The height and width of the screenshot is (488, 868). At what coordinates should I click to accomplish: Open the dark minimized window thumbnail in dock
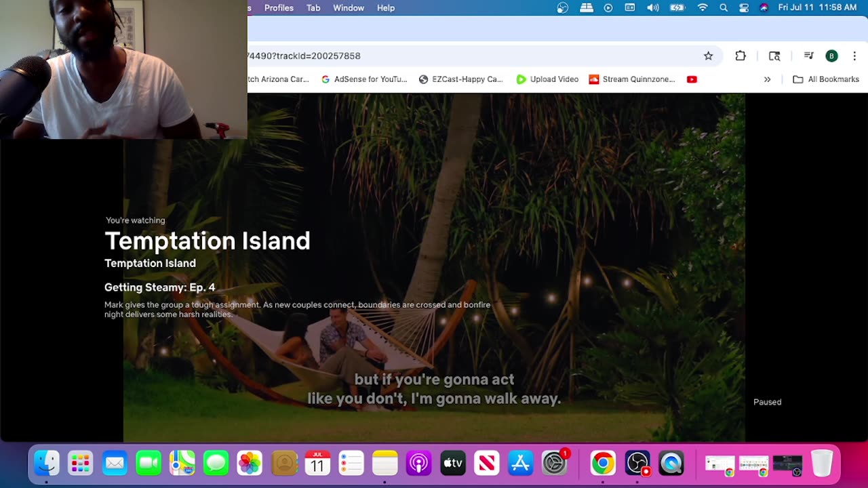click(x=787, y=465)
